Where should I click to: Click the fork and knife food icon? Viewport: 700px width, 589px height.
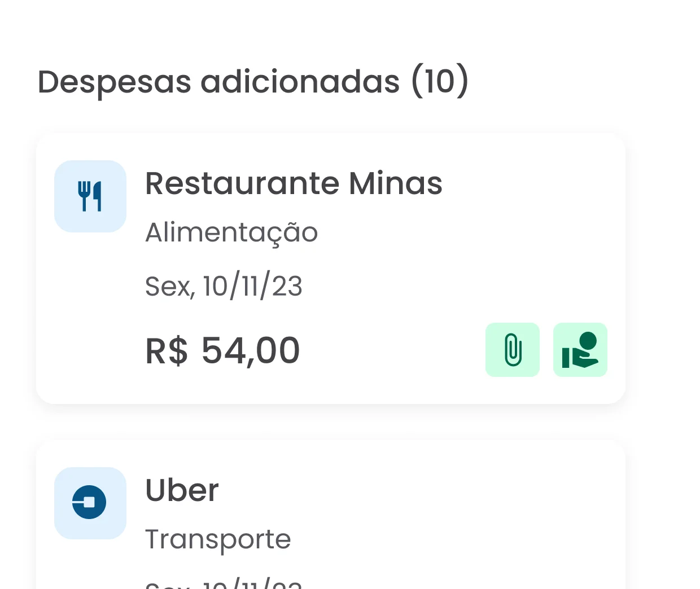click(90, 196)
